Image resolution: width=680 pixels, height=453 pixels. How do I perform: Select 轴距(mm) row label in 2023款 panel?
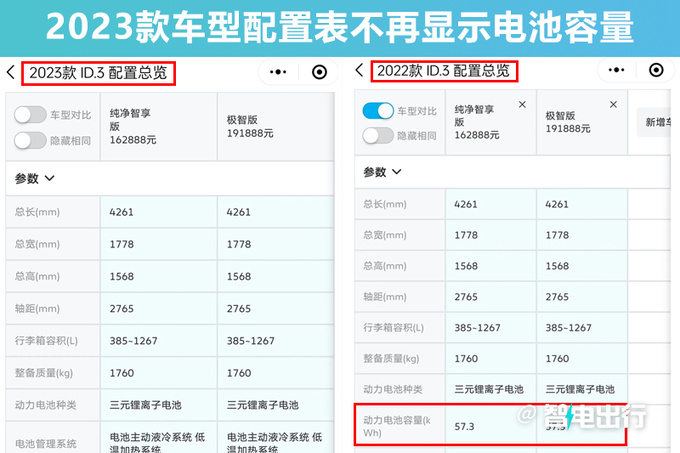[x=37, y=309]
